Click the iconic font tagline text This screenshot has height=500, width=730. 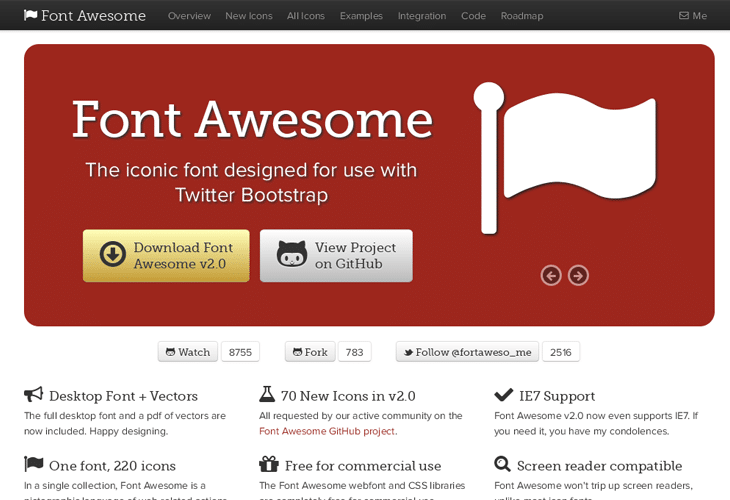click(251, 182)
